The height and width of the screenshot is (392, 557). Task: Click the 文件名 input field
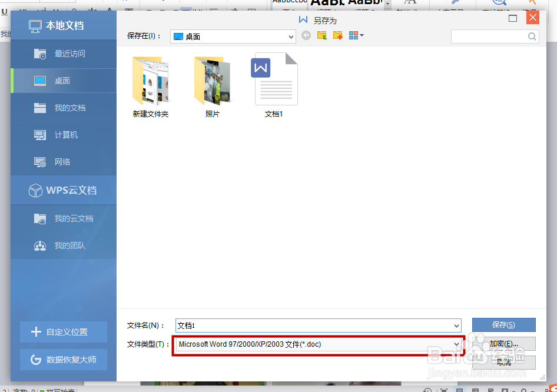click(x=319, y=325)
